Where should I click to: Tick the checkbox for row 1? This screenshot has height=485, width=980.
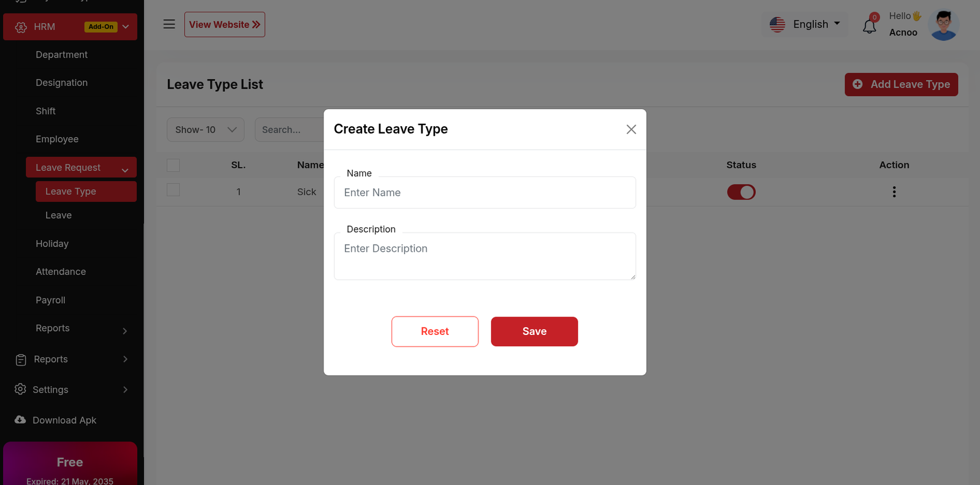(173, 190)
